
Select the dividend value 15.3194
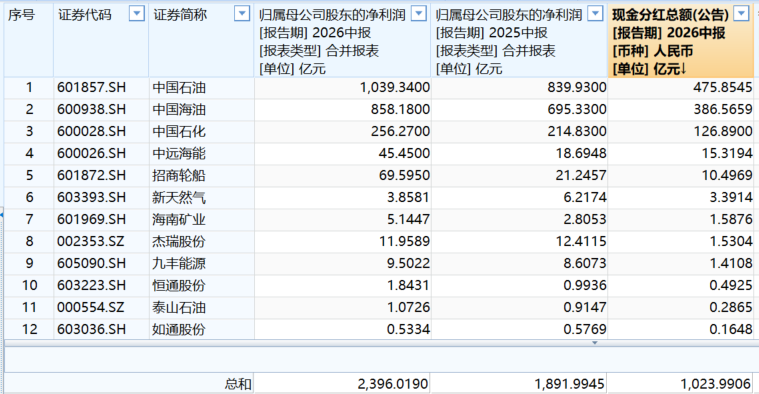point(727,153)
